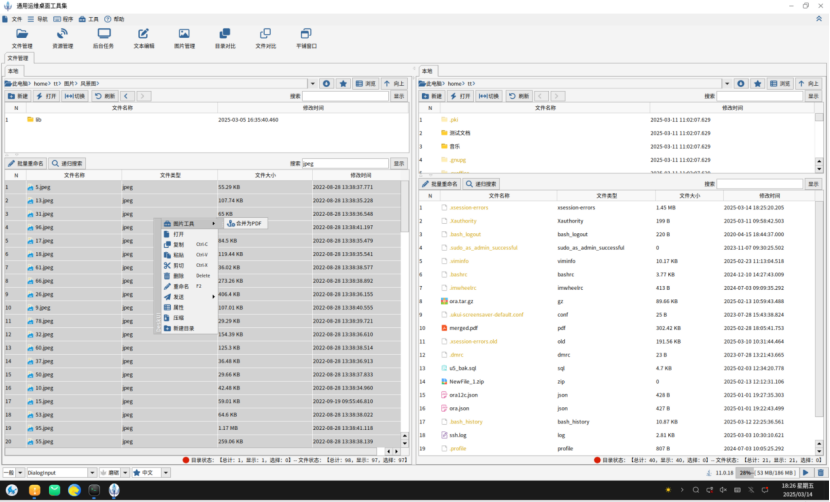This screenshot has height=502, width=830.
Task: Expand the 发送 submenu in context menu
Action: [190, 297]
